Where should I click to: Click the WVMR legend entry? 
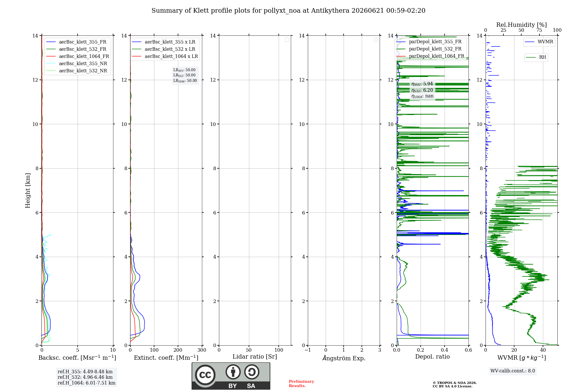(539, 42)
